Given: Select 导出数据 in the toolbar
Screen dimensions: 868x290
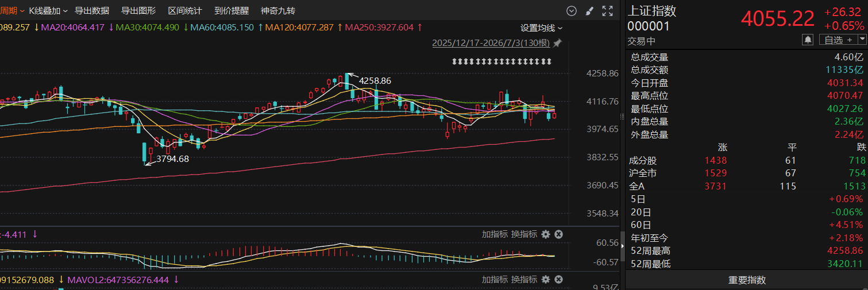Looking at the screenshot, I should pos(92,11).
